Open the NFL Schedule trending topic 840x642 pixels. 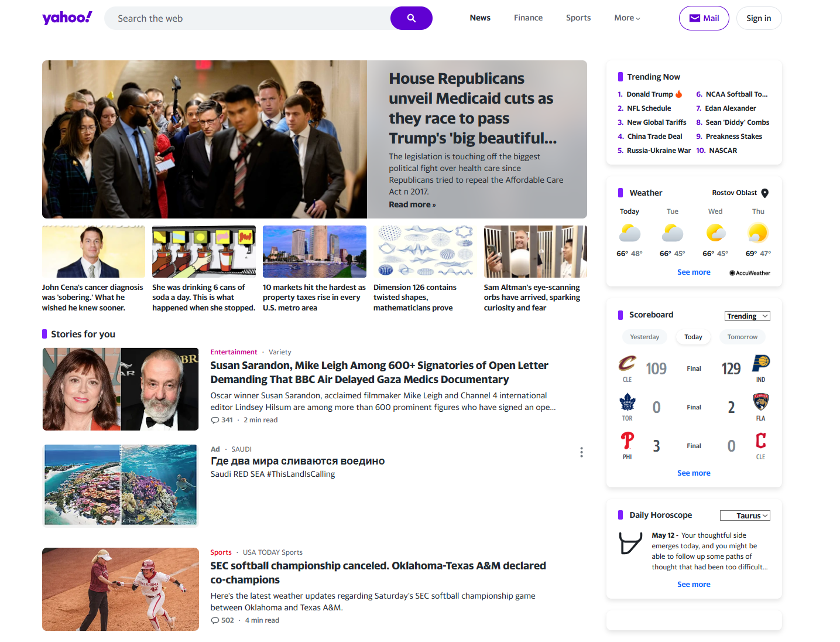pos(649,108)
